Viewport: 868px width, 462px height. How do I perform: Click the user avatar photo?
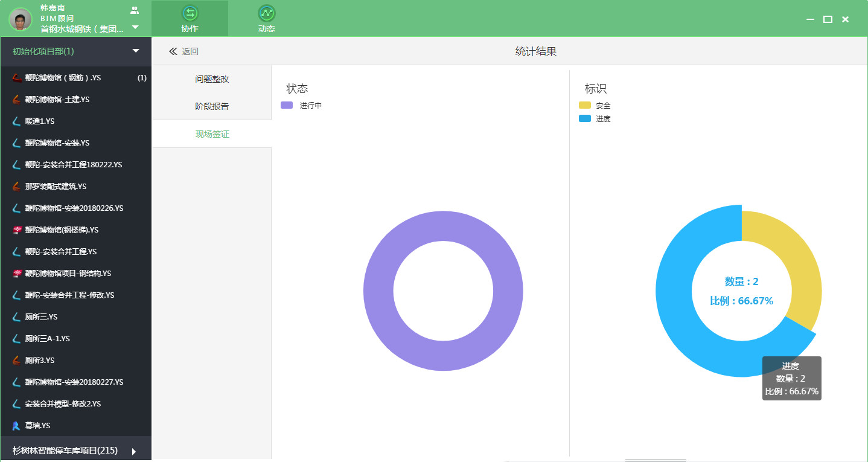[x=20, y=19]
